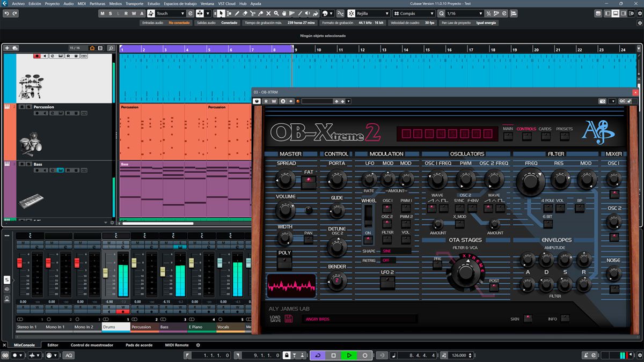The image size is (644, 362).
Task: Open the VST Cloud menu
Action: tap(225, 4)
